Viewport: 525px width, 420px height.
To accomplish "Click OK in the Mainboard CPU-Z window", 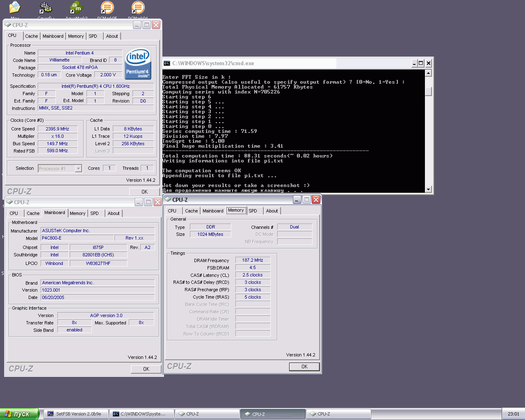I will point(146,369).
